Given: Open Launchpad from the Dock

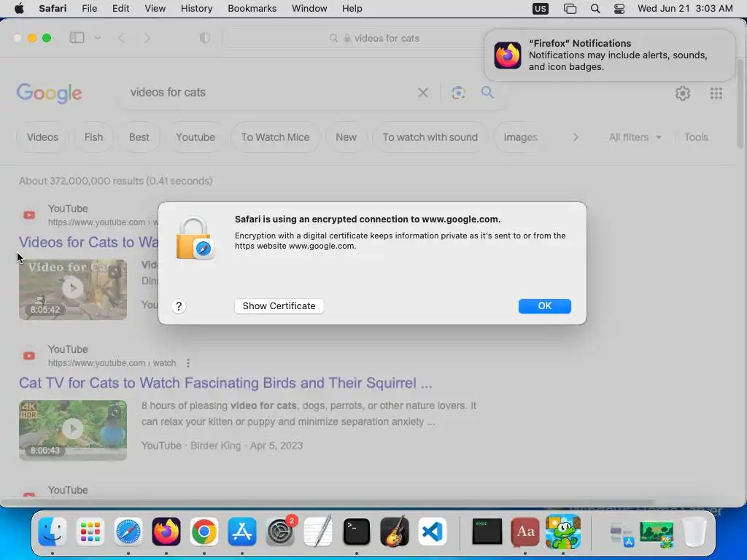Looking at the screenshot, I should (x=90, y=532).
